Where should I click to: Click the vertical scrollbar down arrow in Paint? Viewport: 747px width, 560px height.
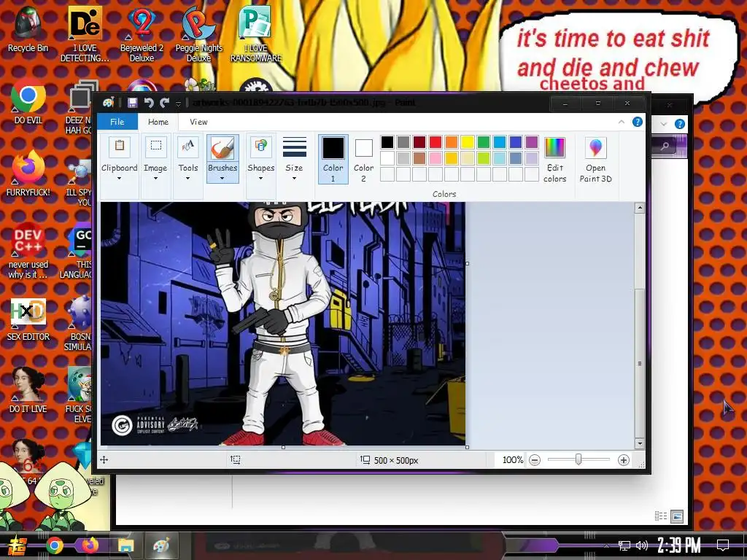pyautogui.click(x=640, y=443)
